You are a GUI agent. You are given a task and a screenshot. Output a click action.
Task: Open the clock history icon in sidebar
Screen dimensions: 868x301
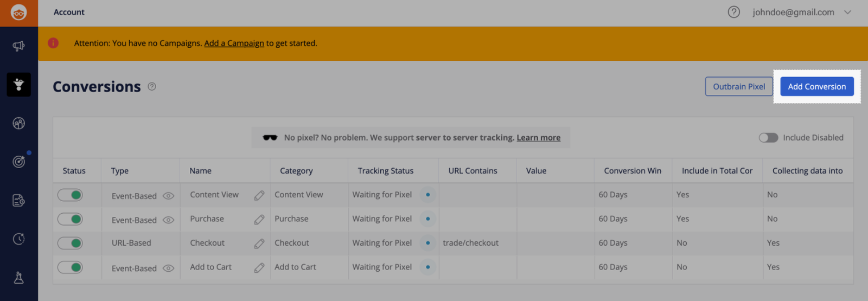coord(18,239)
